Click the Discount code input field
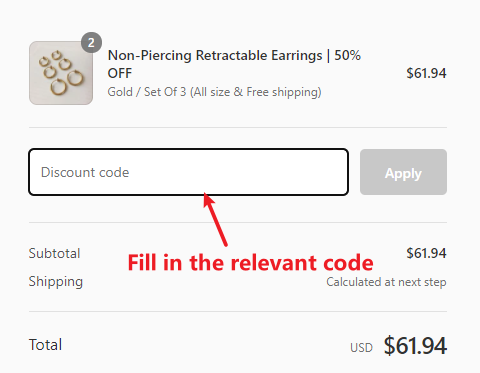The image size is (480, 373). (x=189, y=172)
